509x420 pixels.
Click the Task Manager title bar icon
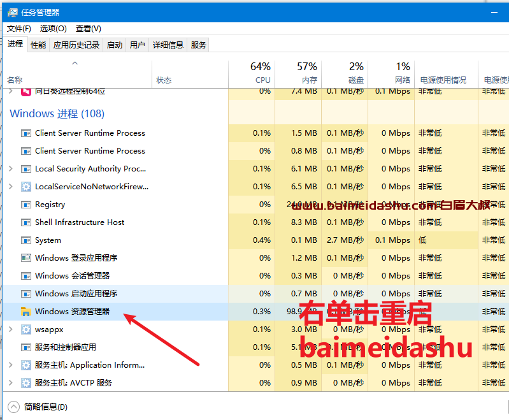pyautogui.click(x=13, y=13)
